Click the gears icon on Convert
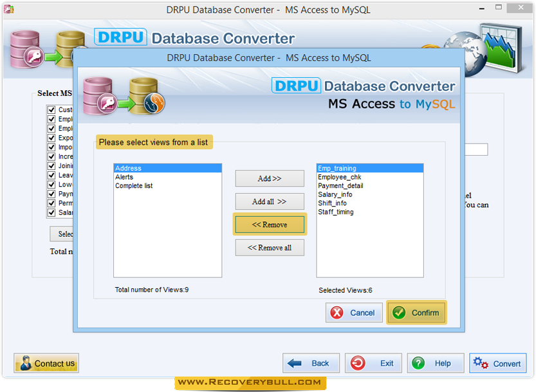The image size is (536, 392). click(x=481, y=363)
